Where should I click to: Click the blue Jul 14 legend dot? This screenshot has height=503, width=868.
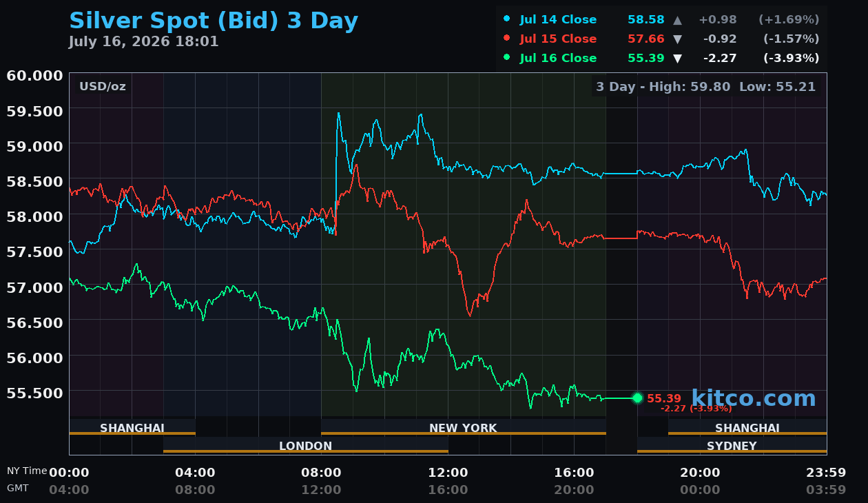tap(507, 19)
